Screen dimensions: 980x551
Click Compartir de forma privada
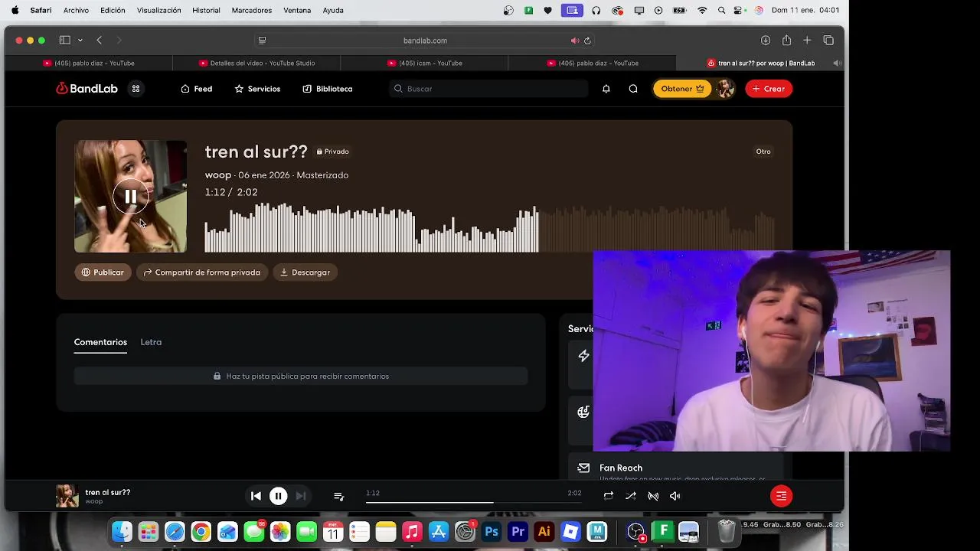pyautogui.click(x=202, y=272)
